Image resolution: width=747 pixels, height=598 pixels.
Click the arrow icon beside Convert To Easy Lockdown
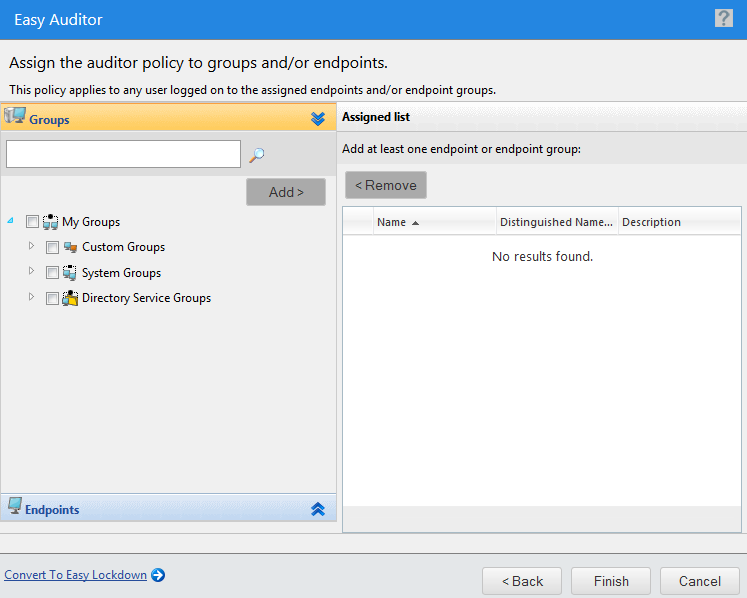point(158,575)
